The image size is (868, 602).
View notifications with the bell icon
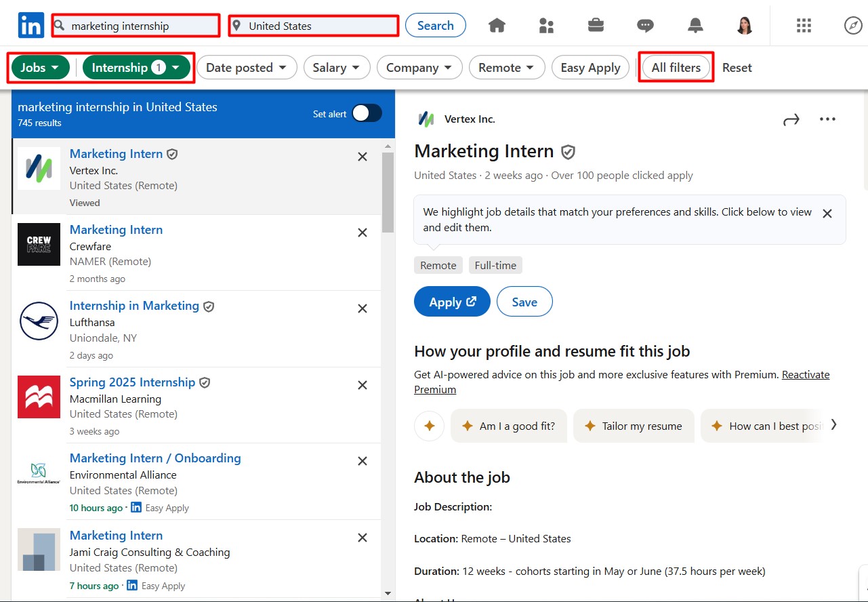[695, 25]
